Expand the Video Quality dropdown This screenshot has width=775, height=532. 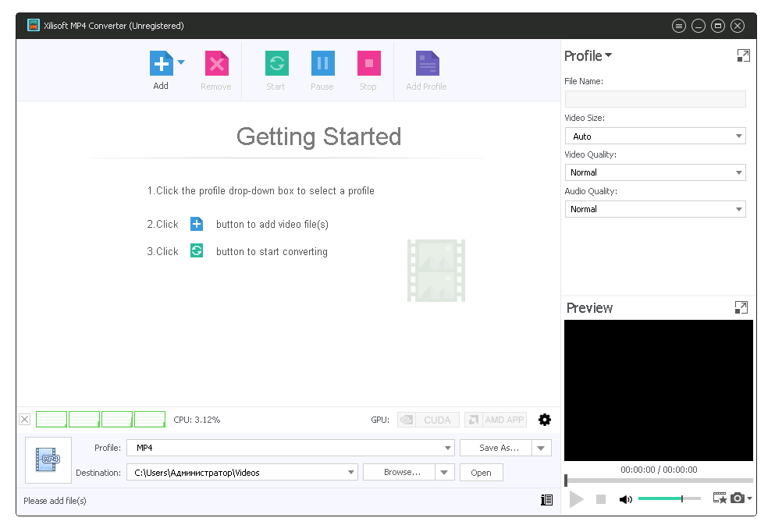click(x=738, y=172)
